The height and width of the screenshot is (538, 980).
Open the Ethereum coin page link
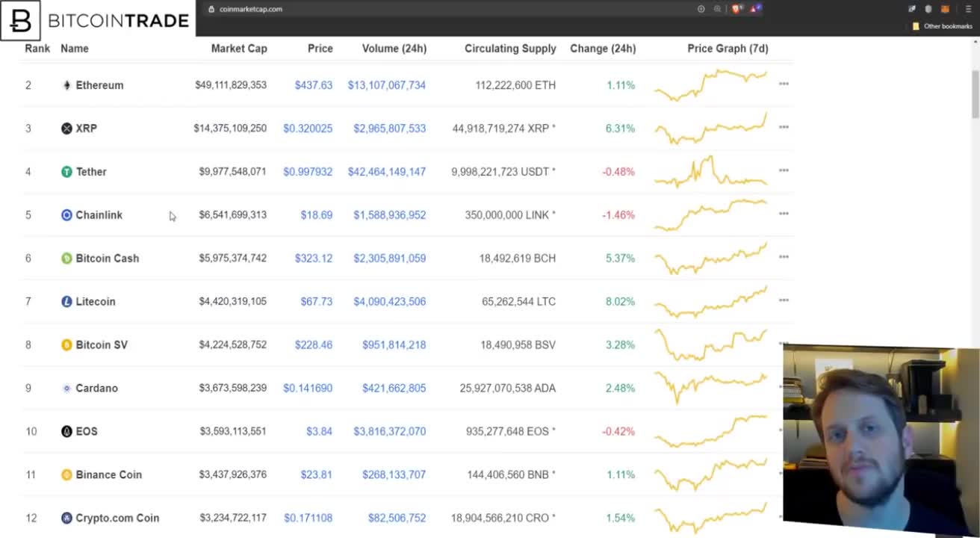point(99,85)
